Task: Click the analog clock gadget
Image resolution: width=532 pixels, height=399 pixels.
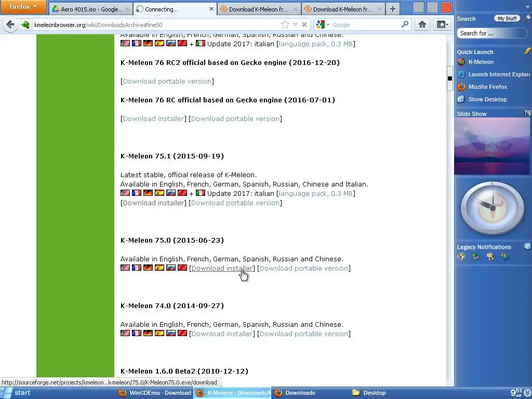Action: click(x=493, y=208)
